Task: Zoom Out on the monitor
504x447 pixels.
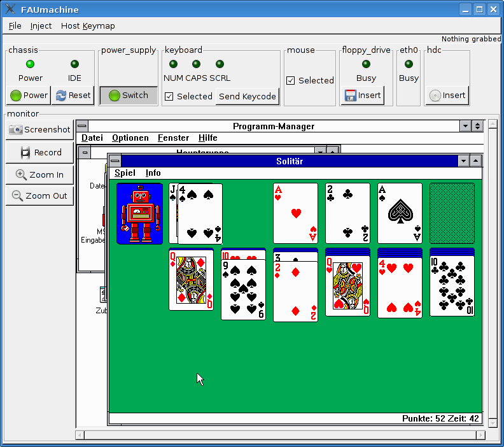Action: point(39,195)
